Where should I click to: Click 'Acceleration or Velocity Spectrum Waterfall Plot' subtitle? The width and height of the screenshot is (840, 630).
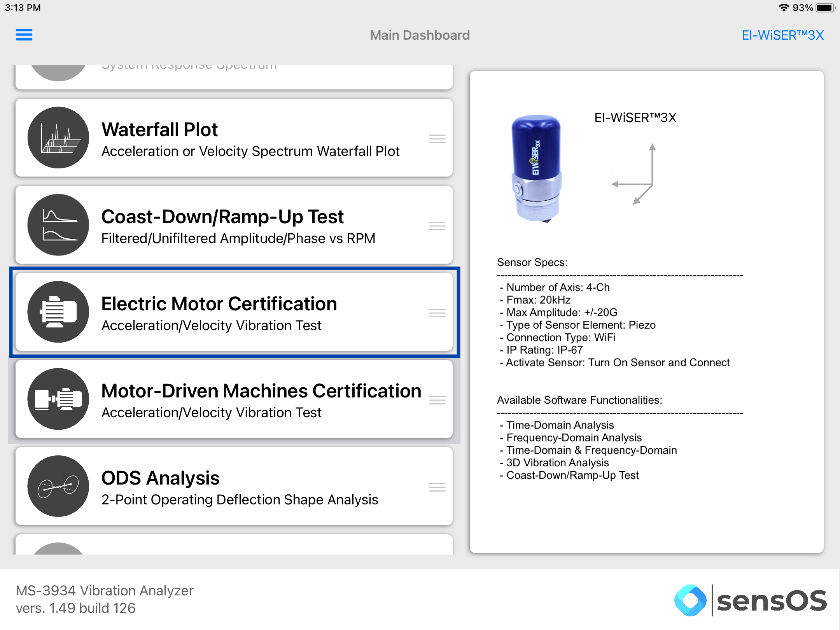tap(250, 151)
